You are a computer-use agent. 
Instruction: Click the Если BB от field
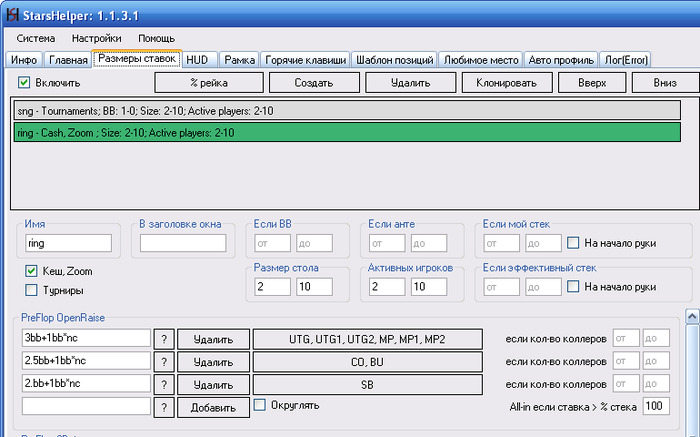coord(272,243)
